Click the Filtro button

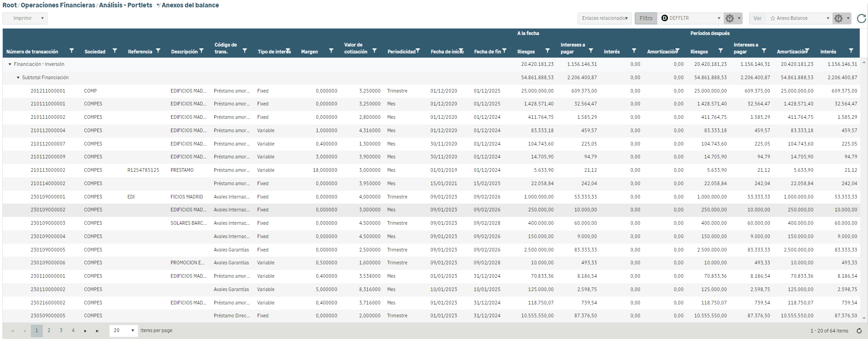coord(646,18)
